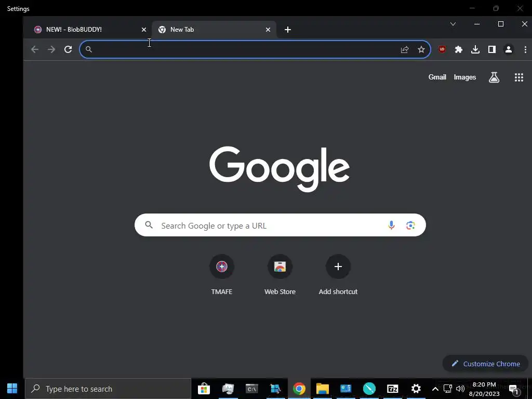Open Microsoft Store from taskbar
Viewport: 532px width, 399px height.
point(204,389)
